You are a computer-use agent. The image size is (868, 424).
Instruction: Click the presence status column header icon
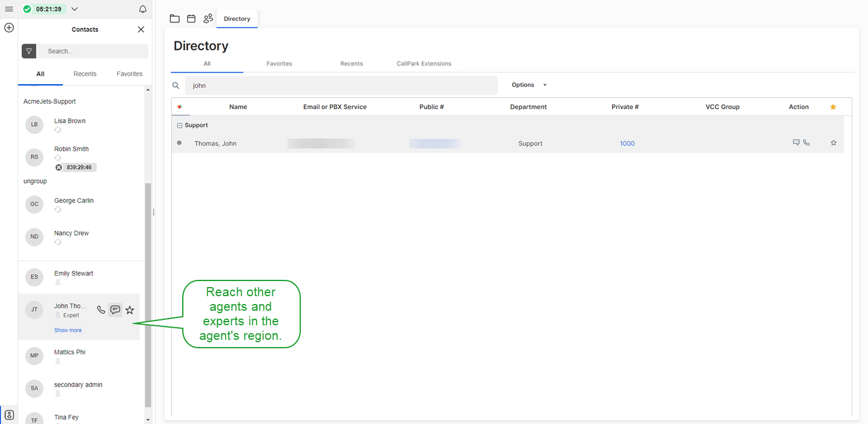click(x=179, y=107)
